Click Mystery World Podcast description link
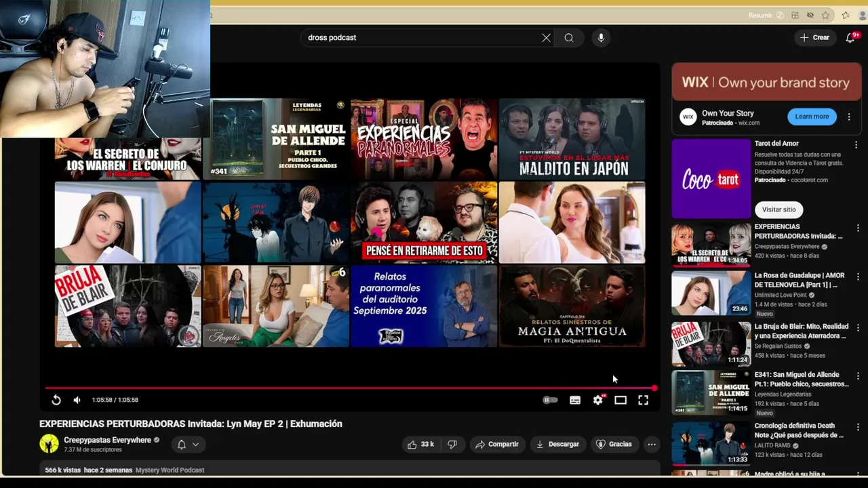The image size is (868, 488). pos(170,470)
